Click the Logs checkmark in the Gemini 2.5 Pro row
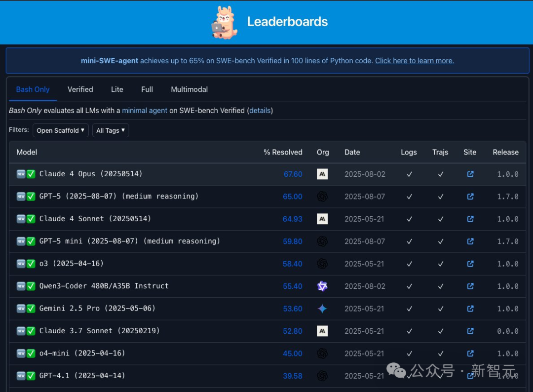The image size is (533, 392). click(409, 309)
